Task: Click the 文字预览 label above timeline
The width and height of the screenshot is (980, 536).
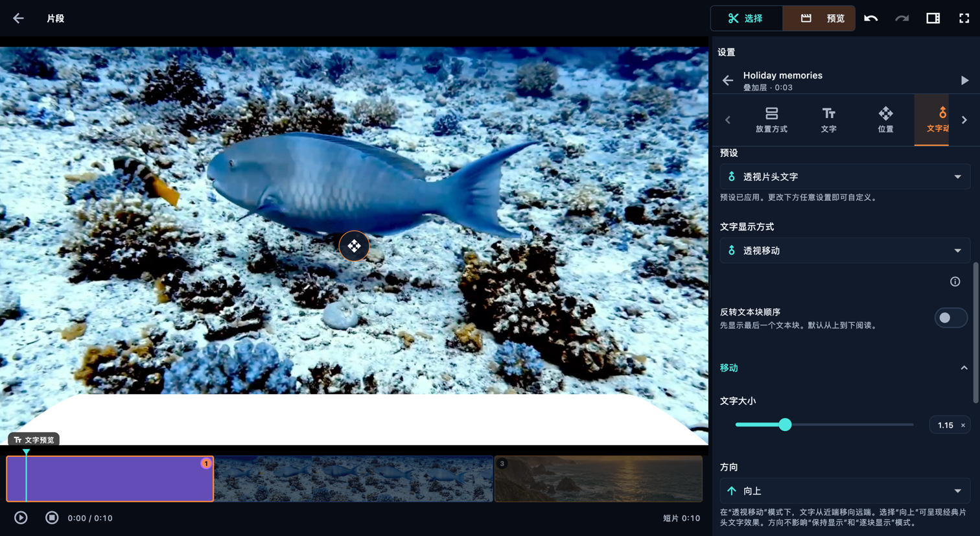Action: (x=34, y=439)
